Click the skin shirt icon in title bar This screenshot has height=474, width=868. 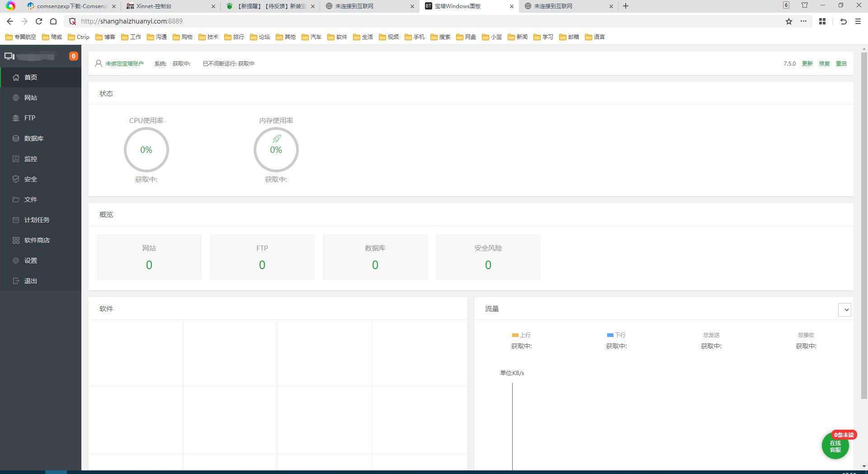(x=805, y=5)
